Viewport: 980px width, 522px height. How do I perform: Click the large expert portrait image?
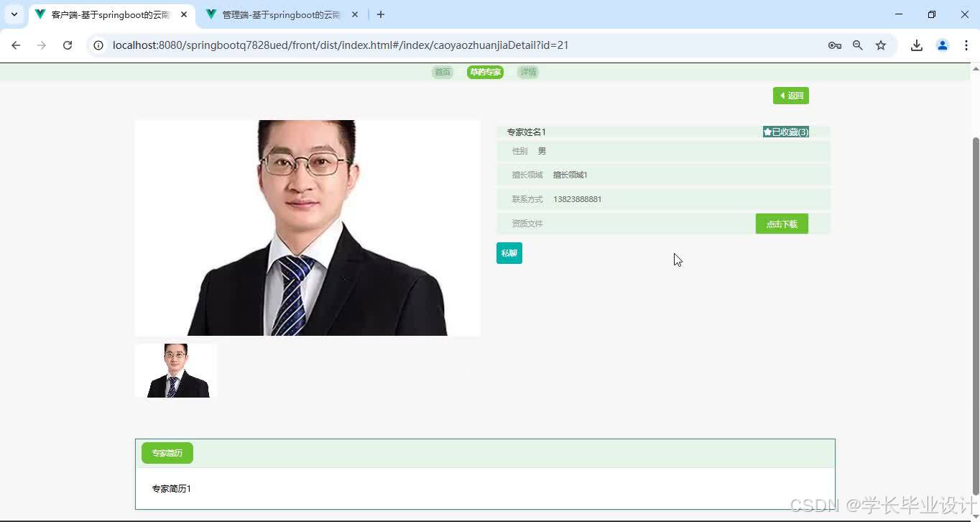(308, 228)
